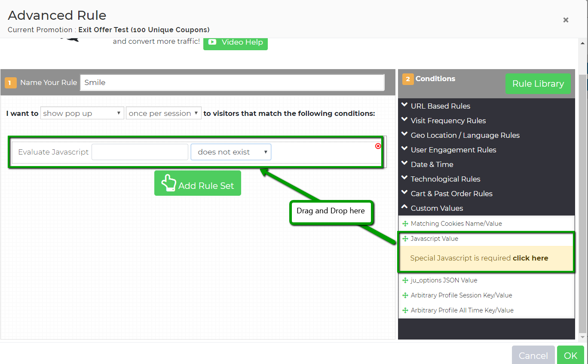Click the Add Rule Set button

click(198, 183)
